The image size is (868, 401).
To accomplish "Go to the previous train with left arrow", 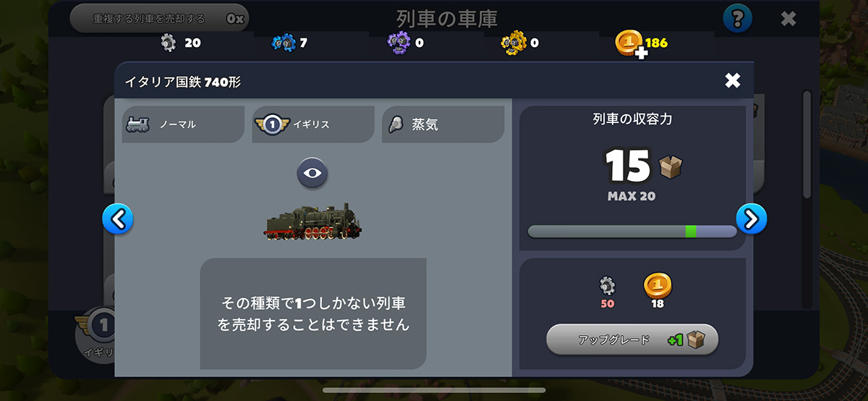I will click(117, 219).
